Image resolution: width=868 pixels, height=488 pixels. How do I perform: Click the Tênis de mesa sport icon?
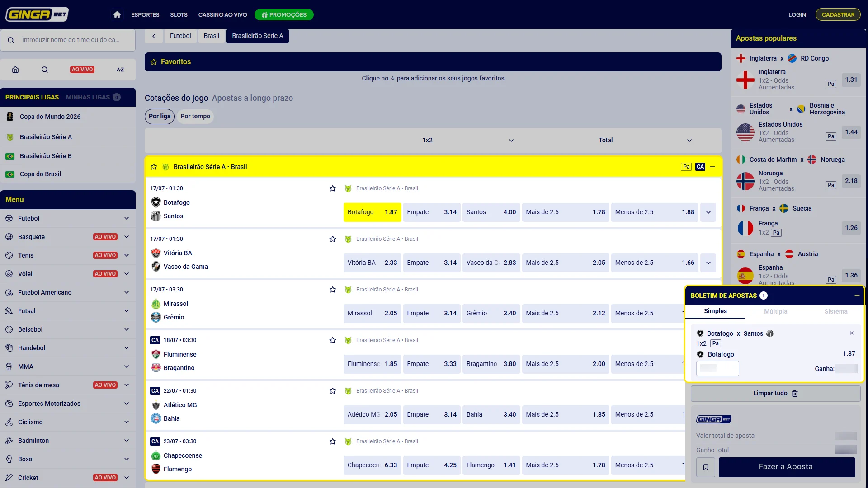point(9,385)
